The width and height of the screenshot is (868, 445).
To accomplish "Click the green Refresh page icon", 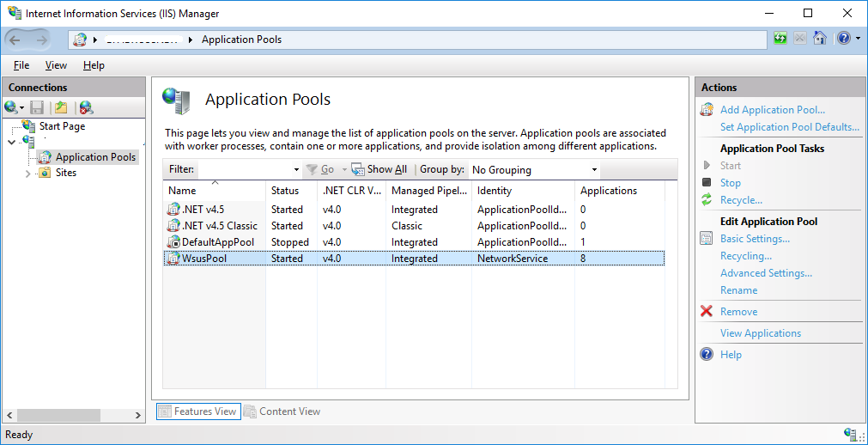I will pyautogui.click(x=780, y=39).
